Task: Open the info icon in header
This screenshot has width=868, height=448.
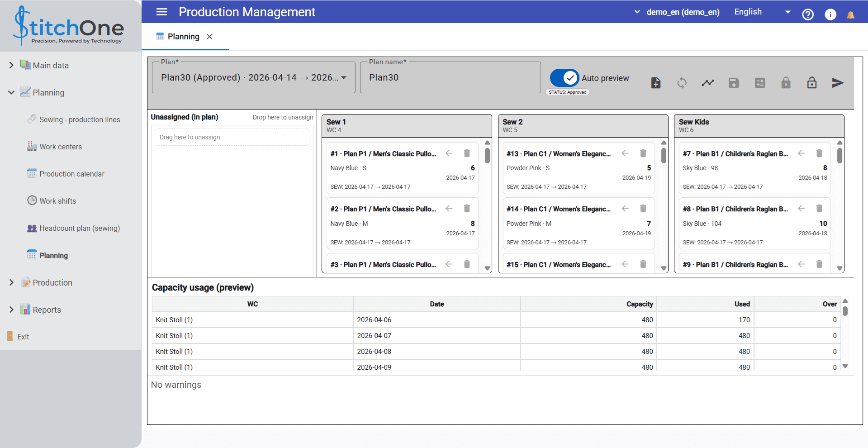Action: point(830,14)
